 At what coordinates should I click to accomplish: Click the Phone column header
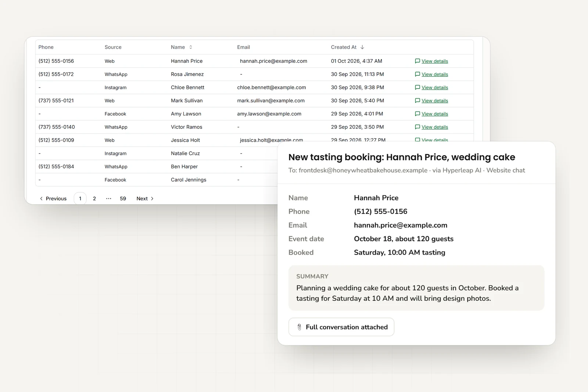46,47
